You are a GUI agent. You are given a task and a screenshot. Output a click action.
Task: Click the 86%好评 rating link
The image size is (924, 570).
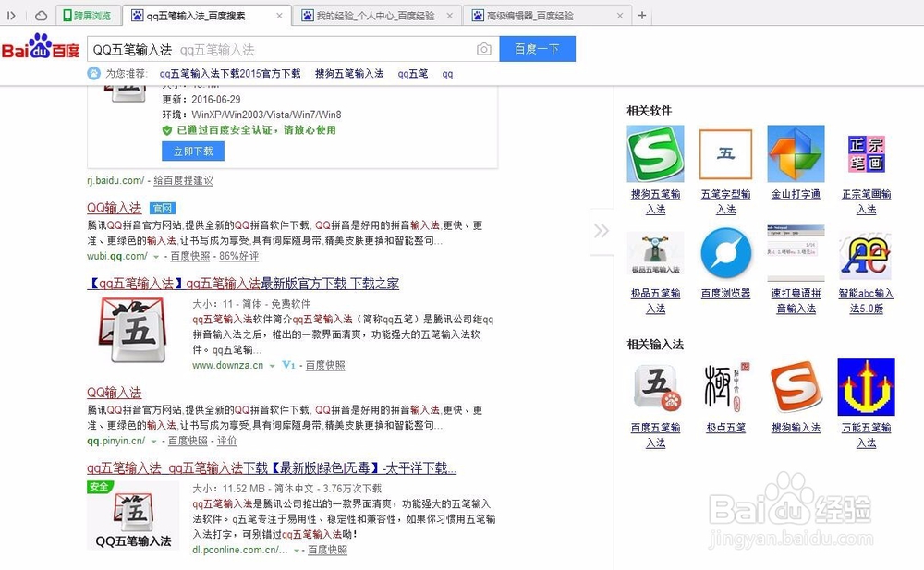(x=238, y=257)
